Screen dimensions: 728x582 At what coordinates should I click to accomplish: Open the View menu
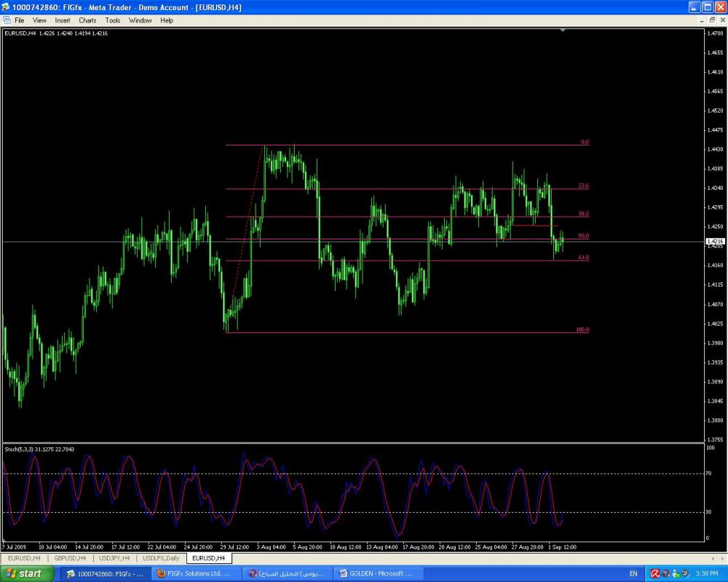coord(39,20)
